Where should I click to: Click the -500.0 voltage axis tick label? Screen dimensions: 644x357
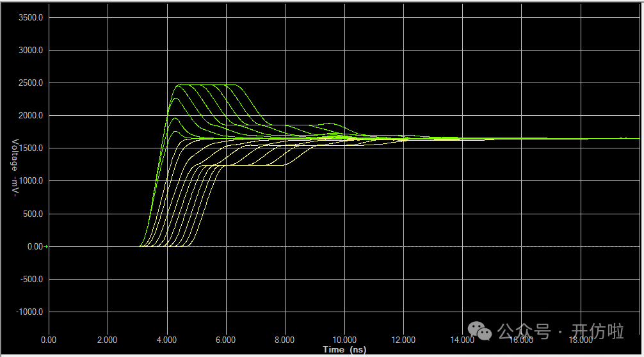coord(29,280)
